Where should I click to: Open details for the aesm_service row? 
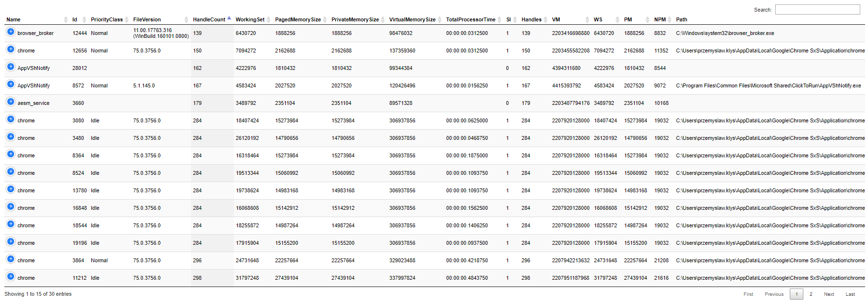pyautogui.click(x=11, y=102)
